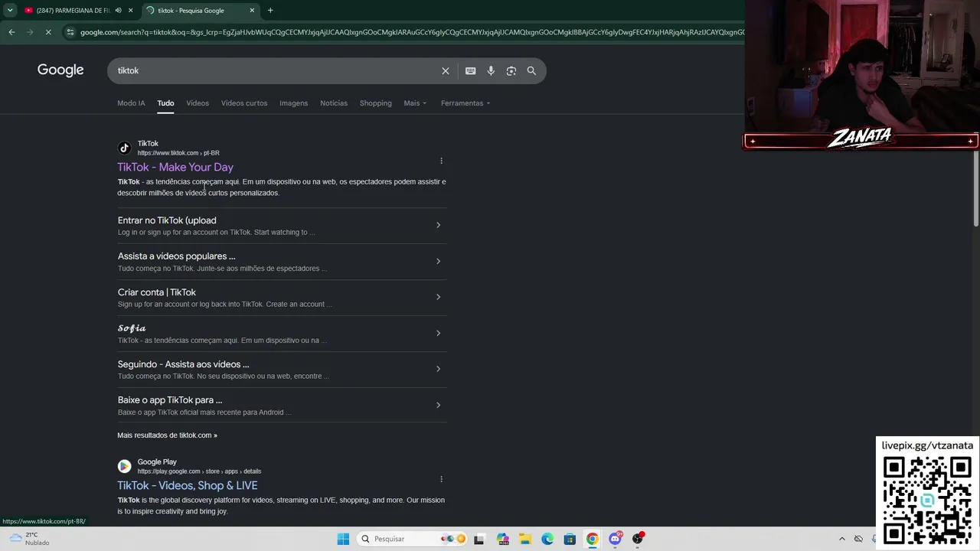
Task: Expand the Mais dropdown
Action: (x=415, y=103)
